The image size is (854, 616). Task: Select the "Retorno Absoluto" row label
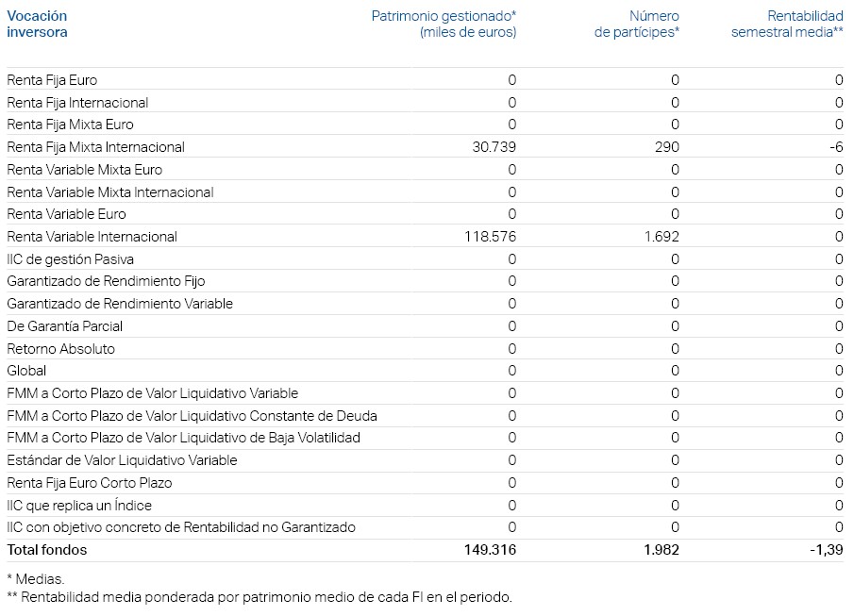coord(60,349)
